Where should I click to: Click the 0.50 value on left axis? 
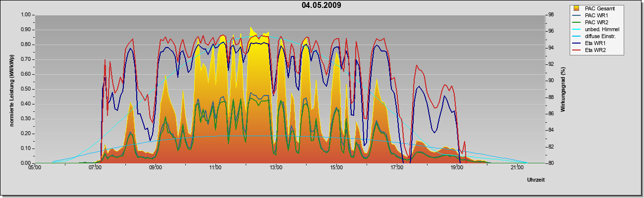pos(26,89)
